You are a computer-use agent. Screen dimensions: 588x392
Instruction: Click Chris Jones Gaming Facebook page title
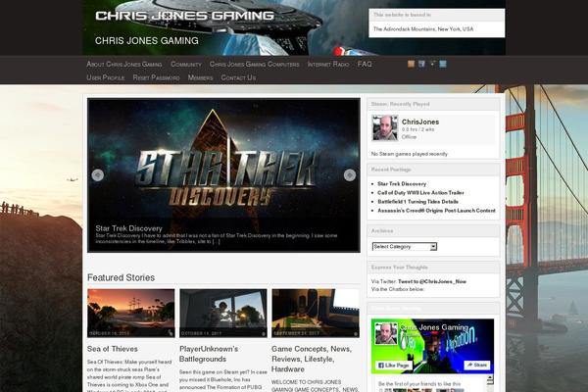[434, 327]
